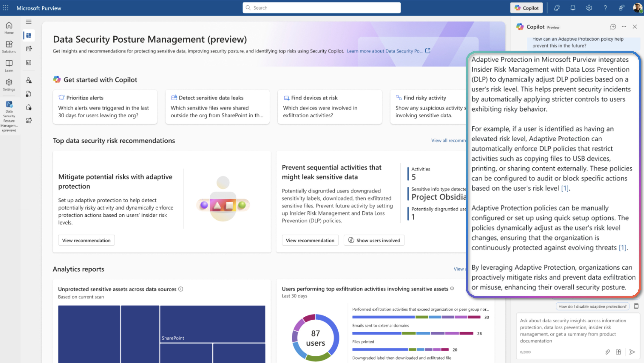The height and width of the screenshot is (363, 644).
Task: Open the notifications bell icon
Action: [573, 8]
